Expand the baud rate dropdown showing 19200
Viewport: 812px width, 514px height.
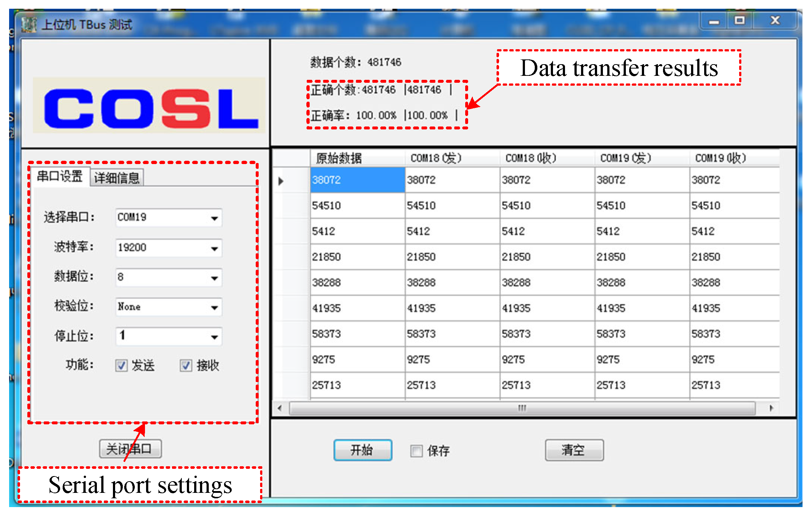[x=214, y=249]
